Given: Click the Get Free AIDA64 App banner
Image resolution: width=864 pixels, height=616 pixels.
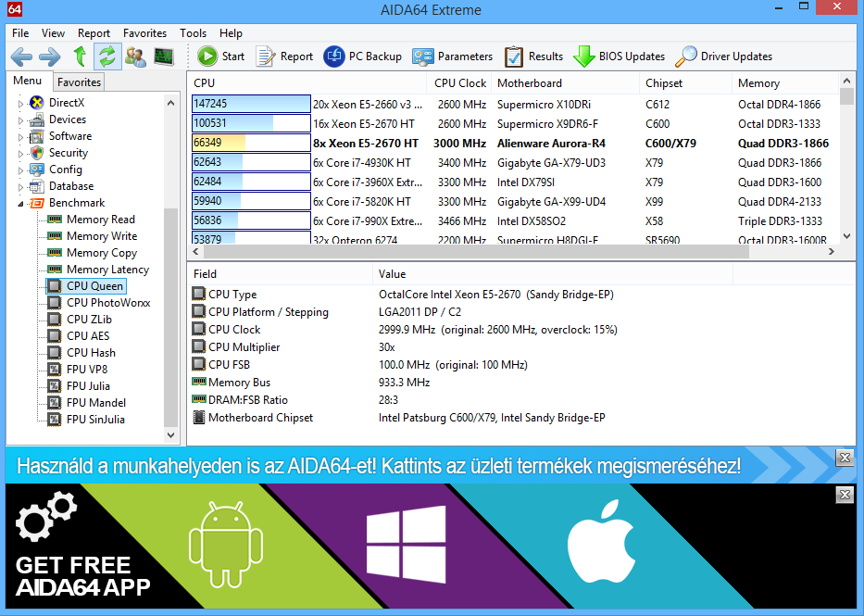Looking at the screenshot, I should [x=431, y=548].
